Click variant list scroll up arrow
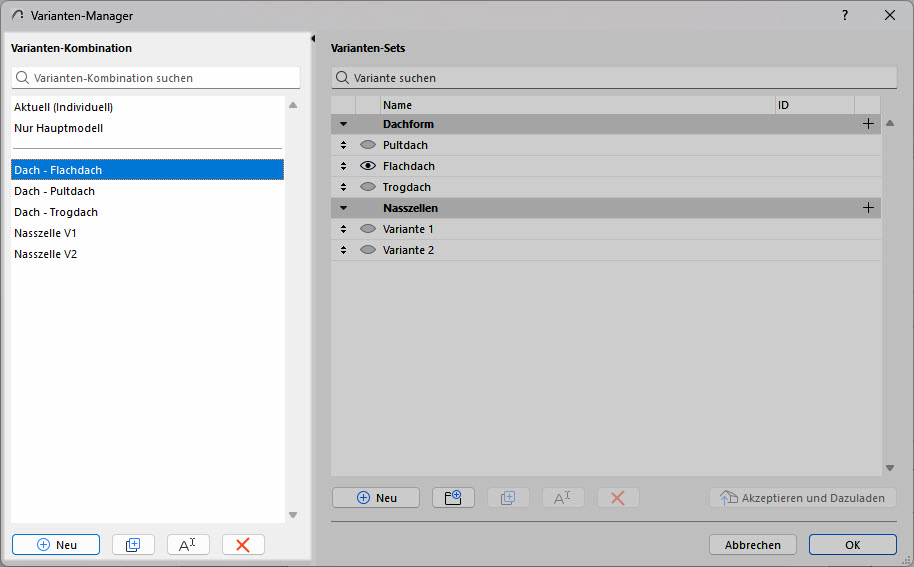This screenshot has height=567, width=914. (x=890, y=123)
